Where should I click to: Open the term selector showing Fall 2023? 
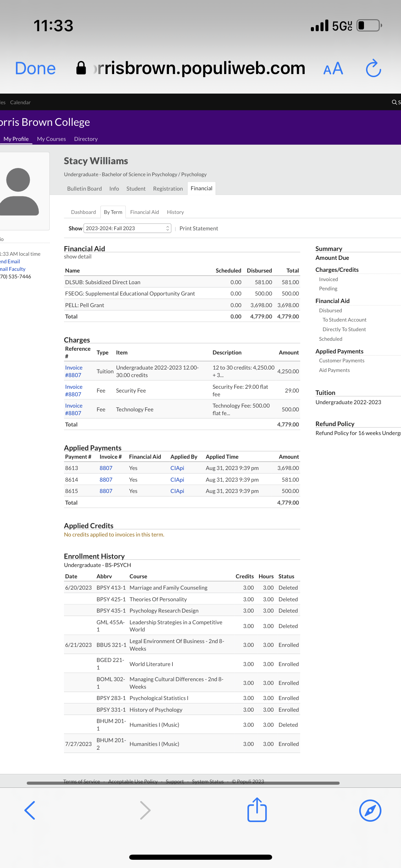point(127,228)
